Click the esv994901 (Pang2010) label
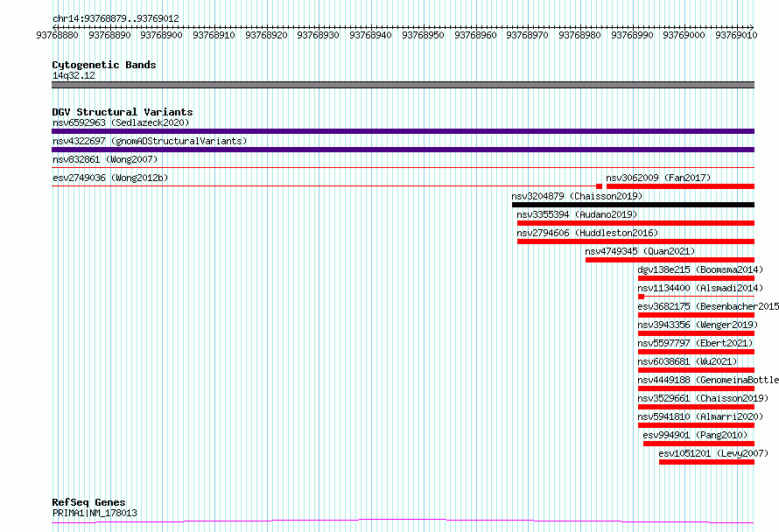Viewport: 779px width, 532px height. coord(695,435)
